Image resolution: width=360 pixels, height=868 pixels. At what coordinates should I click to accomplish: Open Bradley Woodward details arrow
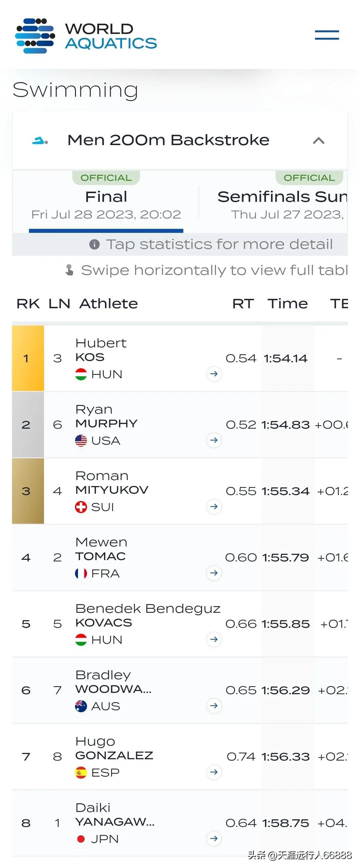(x=214, y=706)
